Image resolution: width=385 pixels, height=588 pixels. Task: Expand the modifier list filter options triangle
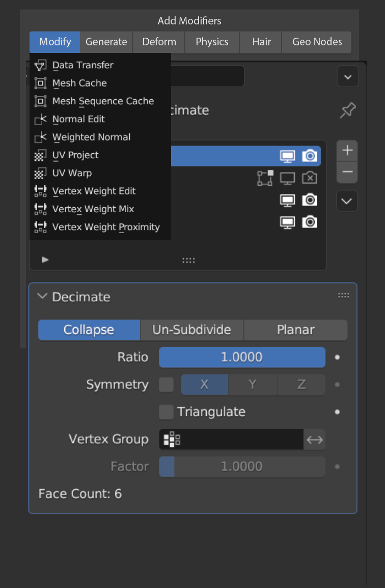click(x=45, y=260)
